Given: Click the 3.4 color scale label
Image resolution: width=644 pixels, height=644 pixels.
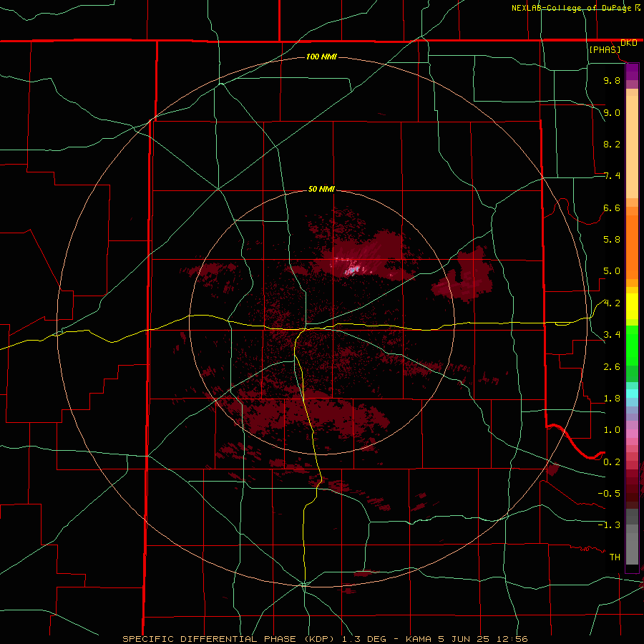Looking at the screenshot, I should pyautogui.click(x=612, y=335).
